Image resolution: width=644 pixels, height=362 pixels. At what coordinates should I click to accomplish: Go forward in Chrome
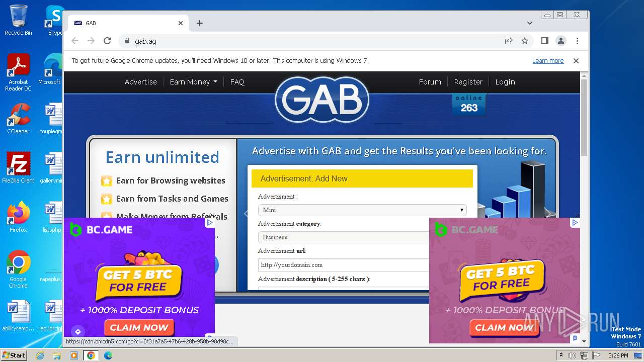91,41
